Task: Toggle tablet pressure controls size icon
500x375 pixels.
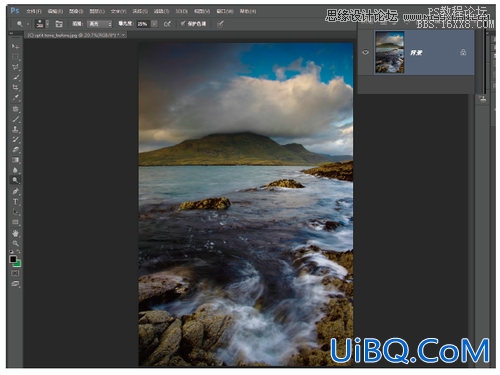Action: [220, 24]
